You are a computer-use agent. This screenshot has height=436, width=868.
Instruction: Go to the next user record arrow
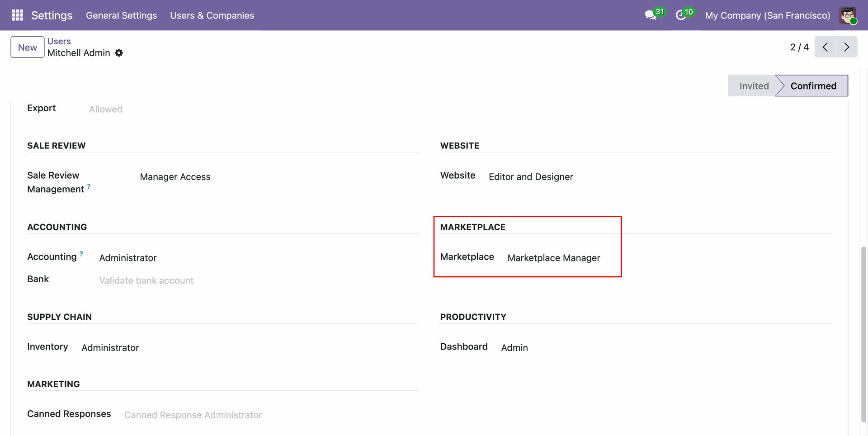[x=847, y=47]
